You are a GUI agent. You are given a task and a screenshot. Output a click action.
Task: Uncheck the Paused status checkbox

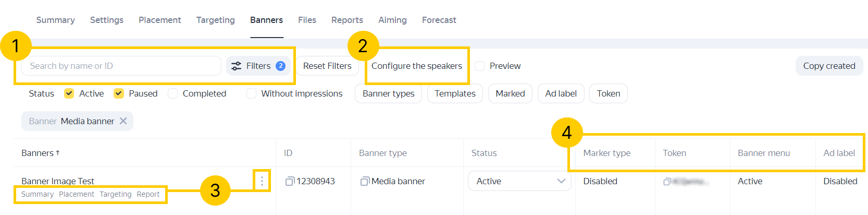tap(119, 93)
